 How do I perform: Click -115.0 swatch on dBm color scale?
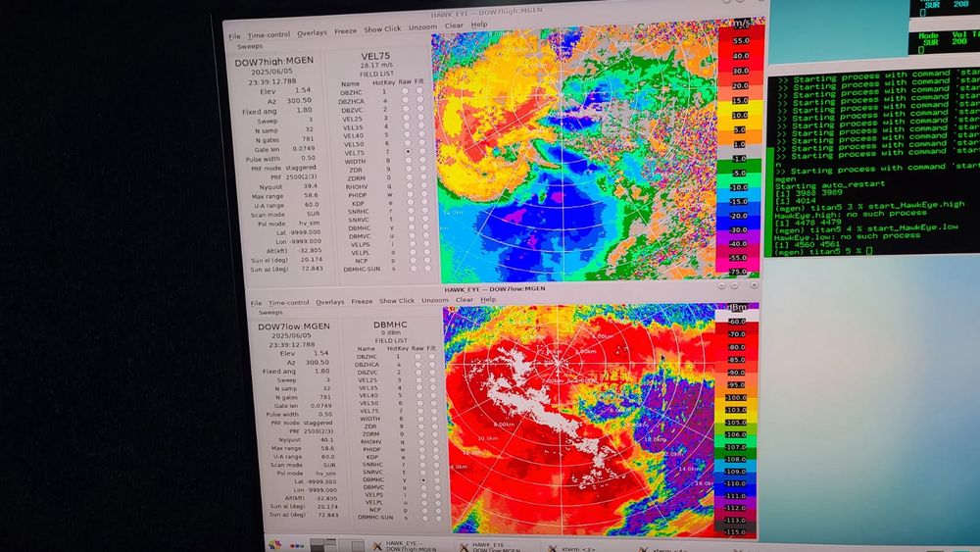pyautogui.click(x=736, y=532)
